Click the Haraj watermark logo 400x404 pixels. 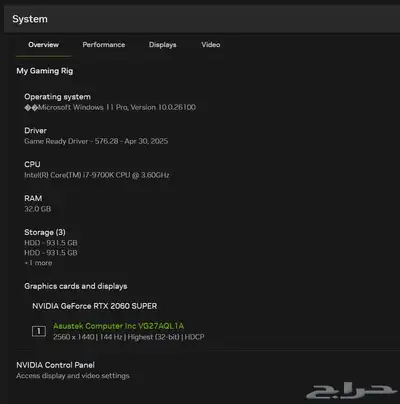point(351,390)
